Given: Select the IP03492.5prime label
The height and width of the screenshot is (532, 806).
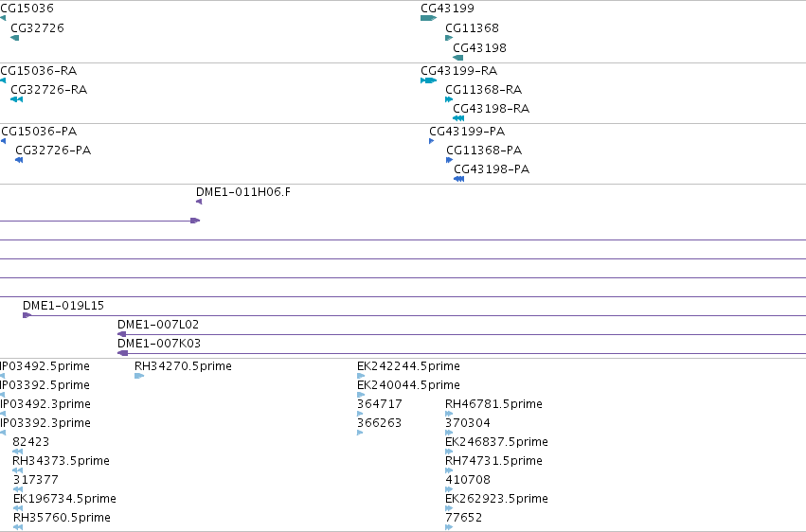Looking at the screenshot, I should tap(45, 366).
